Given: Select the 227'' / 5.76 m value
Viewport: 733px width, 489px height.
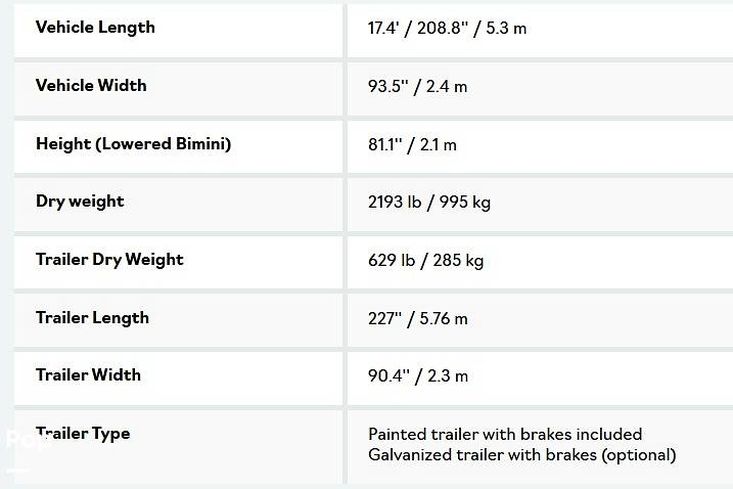Looking at the screenshot, I should click(418, 319).
